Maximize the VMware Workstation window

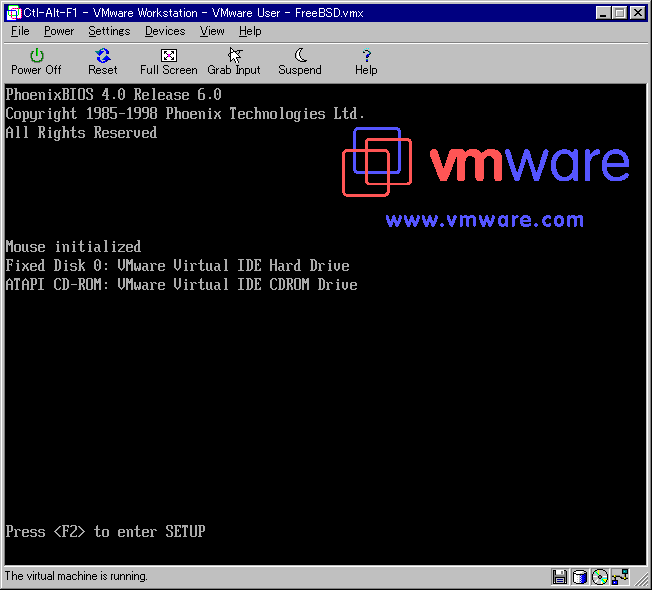pos(619,13)
